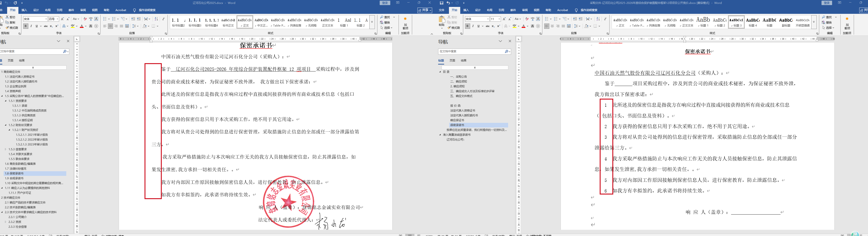Toggle Subscript in the left Word window
Viewport: 868px width, 236px height.
[51, 26]
